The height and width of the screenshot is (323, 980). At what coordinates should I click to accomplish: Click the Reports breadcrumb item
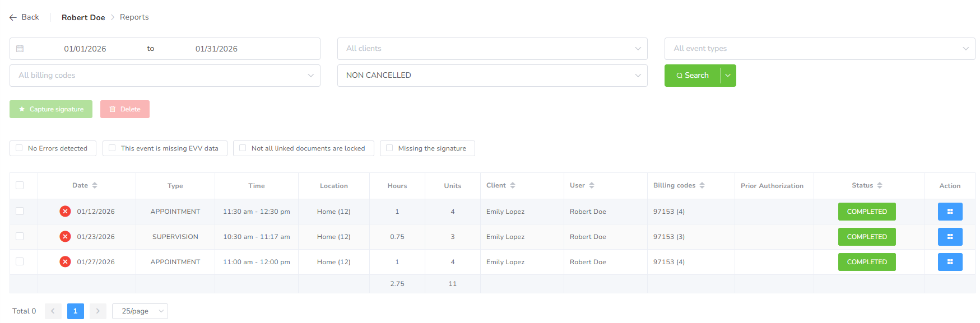click(x=134, y=17)
